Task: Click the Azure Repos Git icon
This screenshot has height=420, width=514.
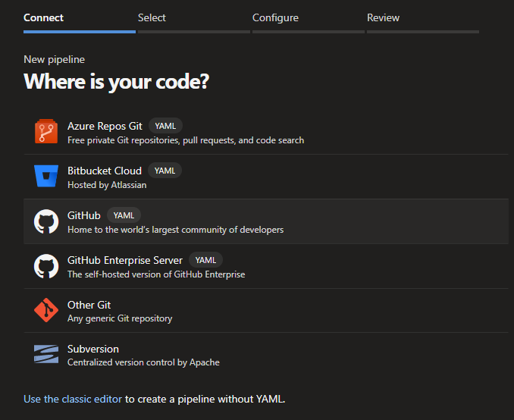Action: [46, 132]
